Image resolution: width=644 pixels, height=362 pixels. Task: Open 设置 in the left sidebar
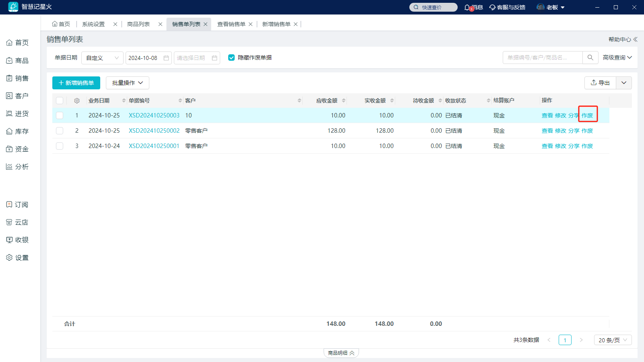pos(17,257)
